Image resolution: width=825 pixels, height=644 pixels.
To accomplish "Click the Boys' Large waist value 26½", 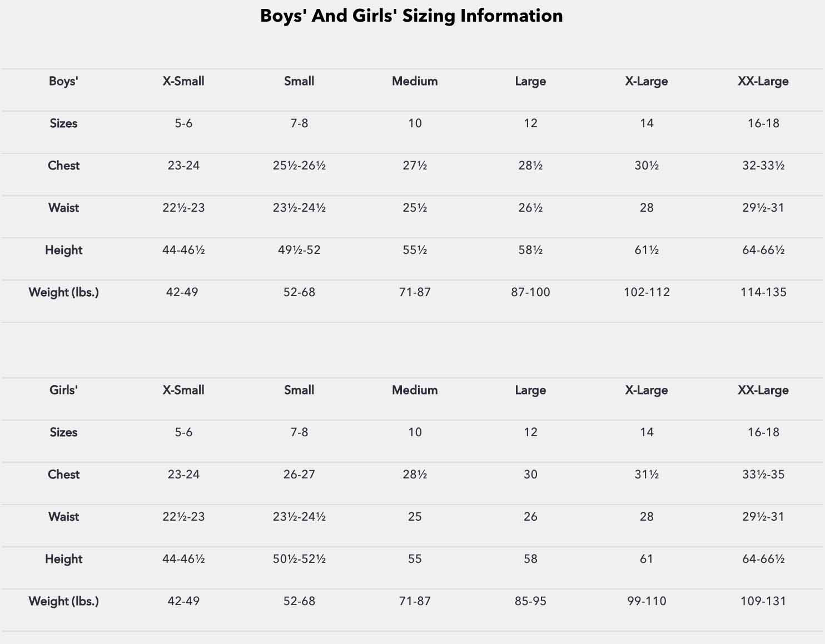I will (530, 208).
